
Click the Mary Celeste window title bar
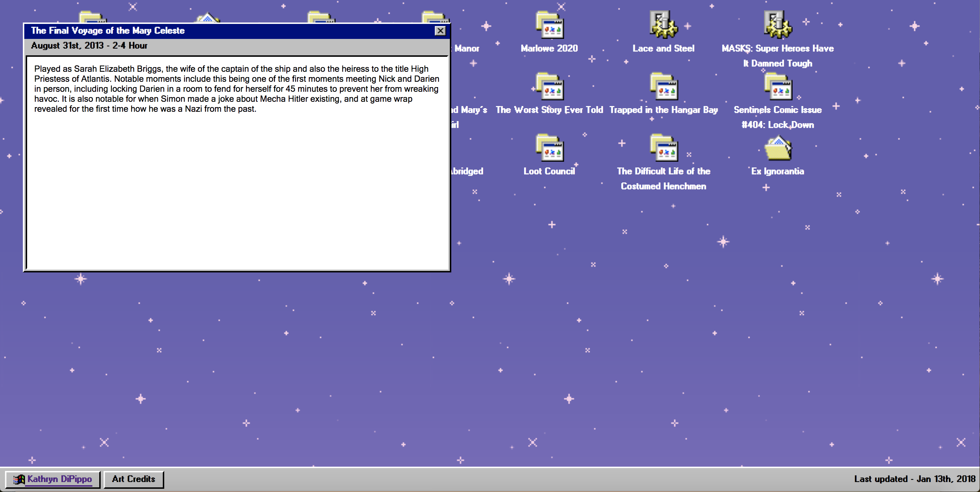coord(228,31)
